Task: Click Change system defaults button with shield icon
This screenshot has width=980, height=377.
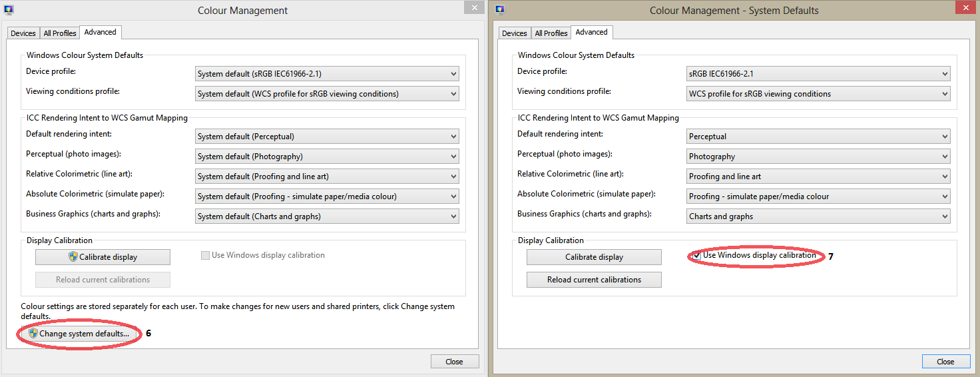Action: coord(79,334)
